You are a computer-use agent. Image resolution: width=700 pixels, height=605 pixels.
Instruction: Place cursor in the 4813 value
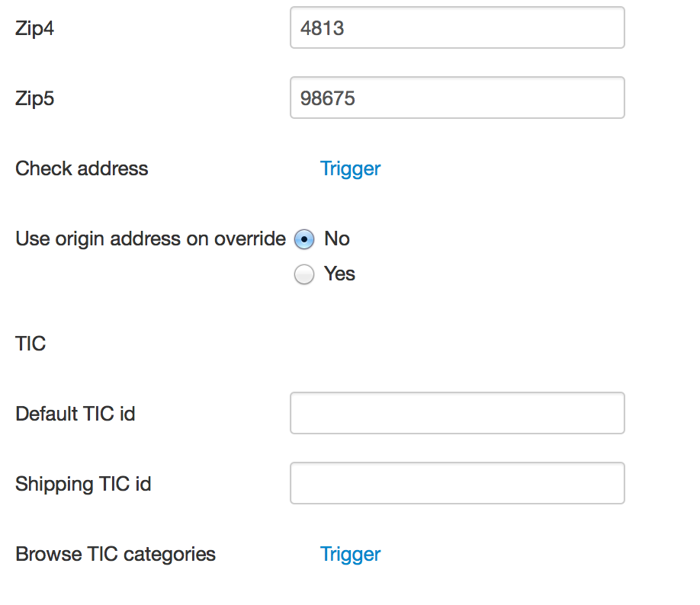click(x=323, y=29)
